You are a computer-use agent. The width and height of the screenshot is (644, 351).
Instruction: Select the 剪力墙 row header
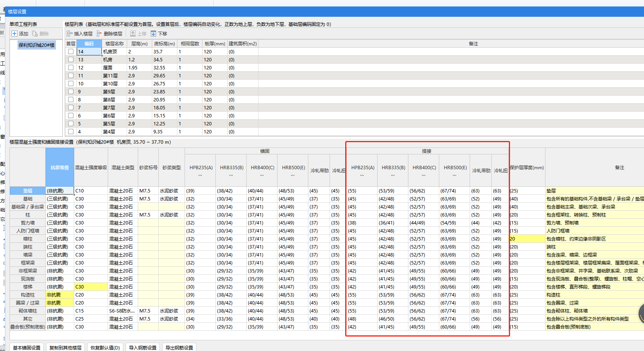pyautogui.click(x=28, y=223)
